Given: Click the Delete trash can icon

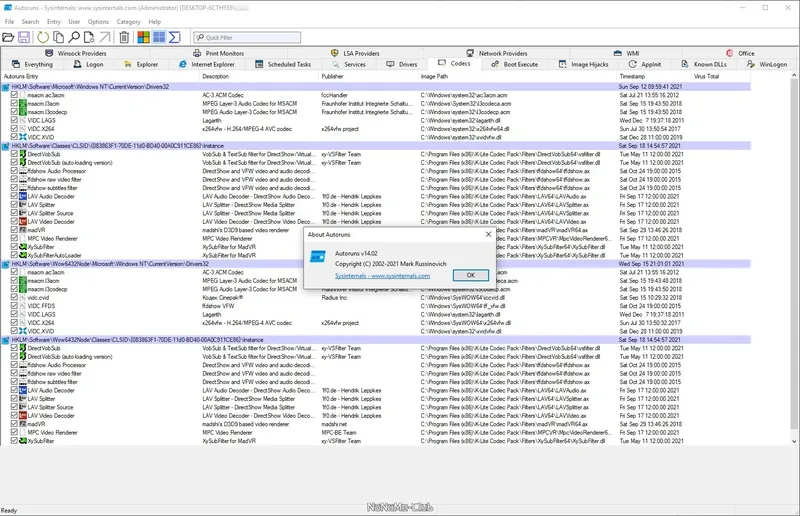Looking at the screenshot, I should click(x=124, y=37).
